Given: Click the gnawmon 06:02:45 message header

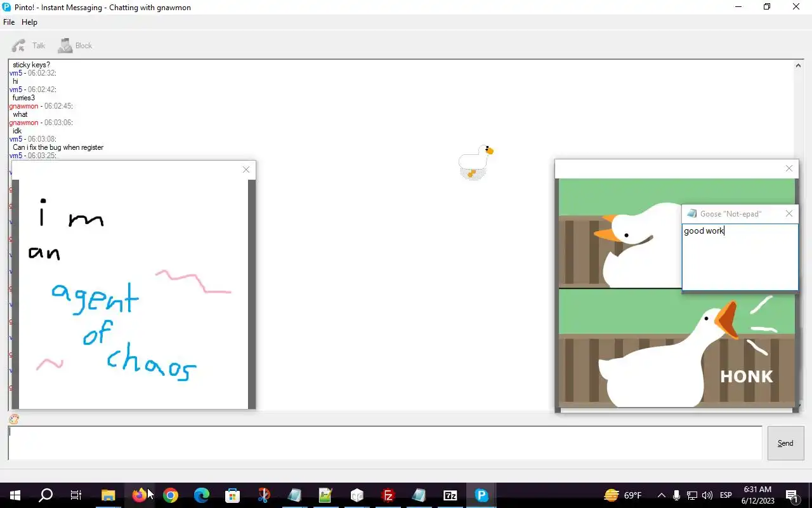Looking at the screenshot, I should pyautogui.click(x=41, y=106).
